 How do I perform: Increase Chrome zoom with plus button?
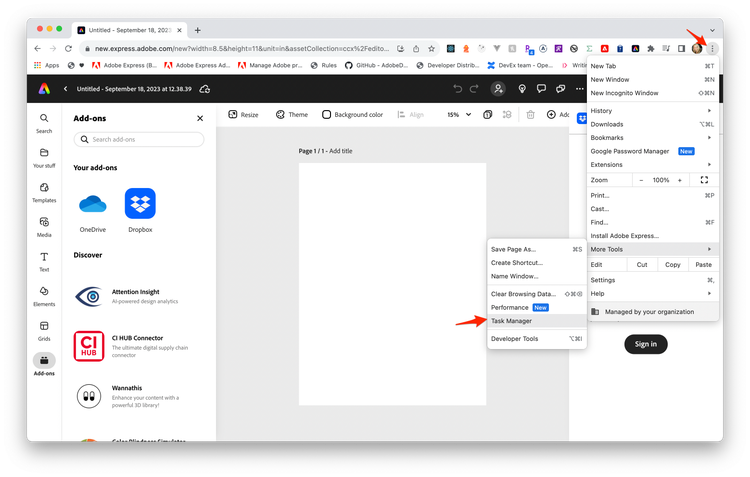tap(680, 180)
